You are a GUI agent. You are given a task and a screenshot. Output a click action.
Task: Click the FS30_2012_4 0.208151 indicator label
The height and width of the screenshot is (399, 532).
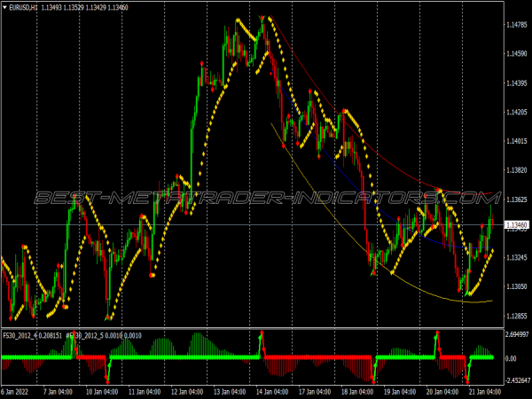pos(32,335)
